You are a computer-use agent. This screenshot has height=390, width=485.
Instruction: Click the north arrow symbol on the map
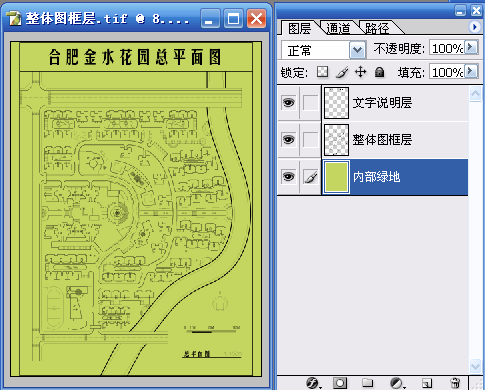coord(220,301)
